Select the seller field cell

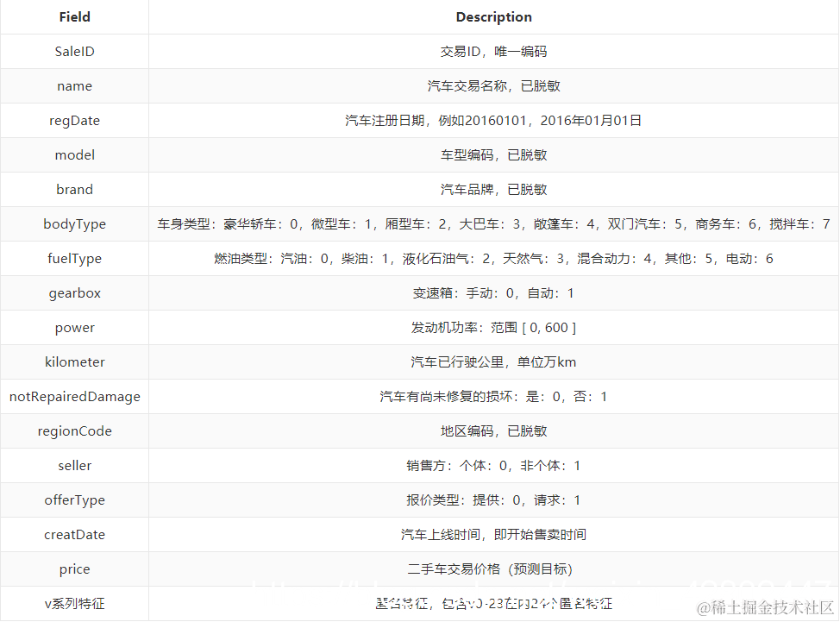click(x=74, y=466)
